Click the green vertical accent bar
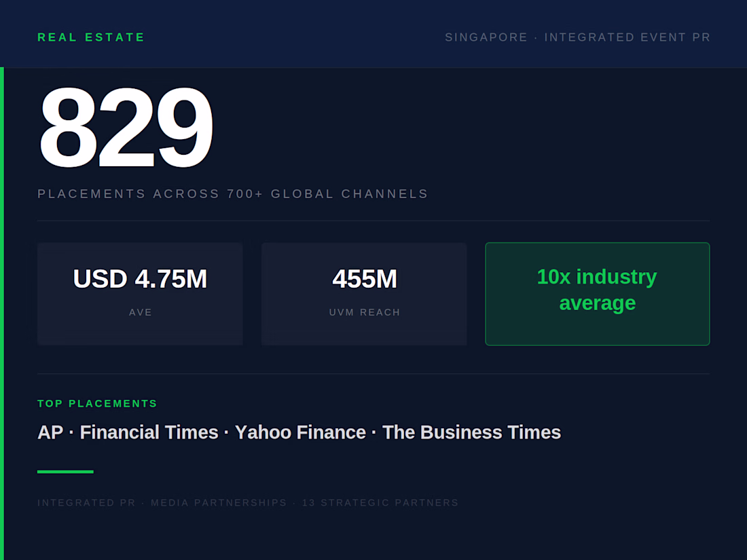This screenshot has width=747, height=560. coord(2,312)
